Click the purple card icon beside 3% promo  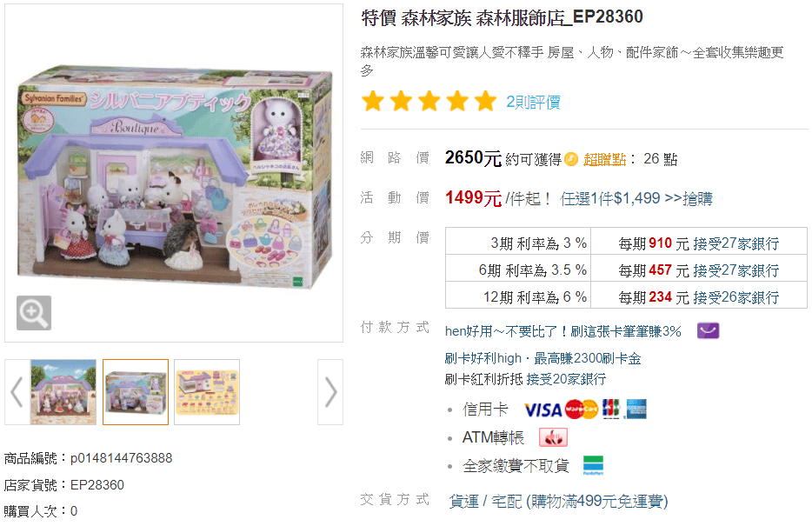click(708, 331)
